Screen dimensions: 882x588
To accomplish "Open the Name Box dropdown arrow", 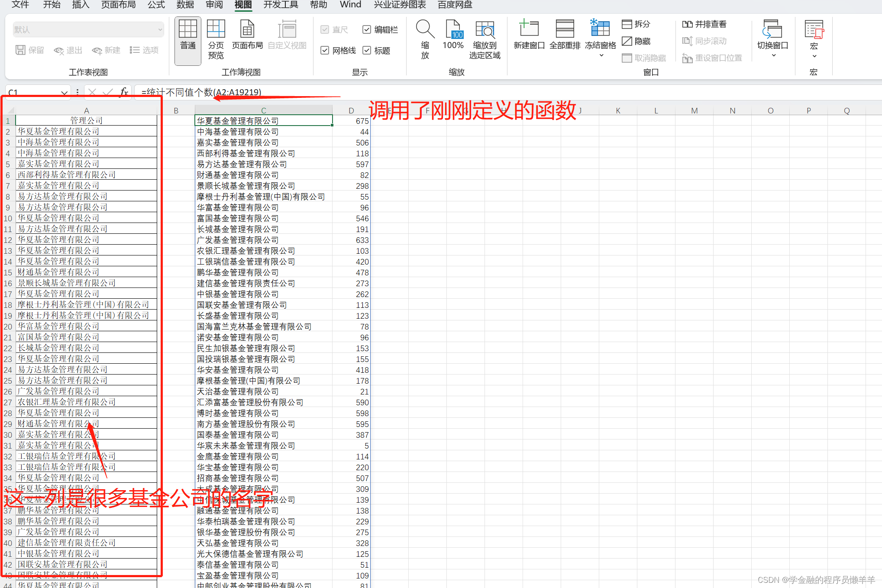I will click(64, 92).
